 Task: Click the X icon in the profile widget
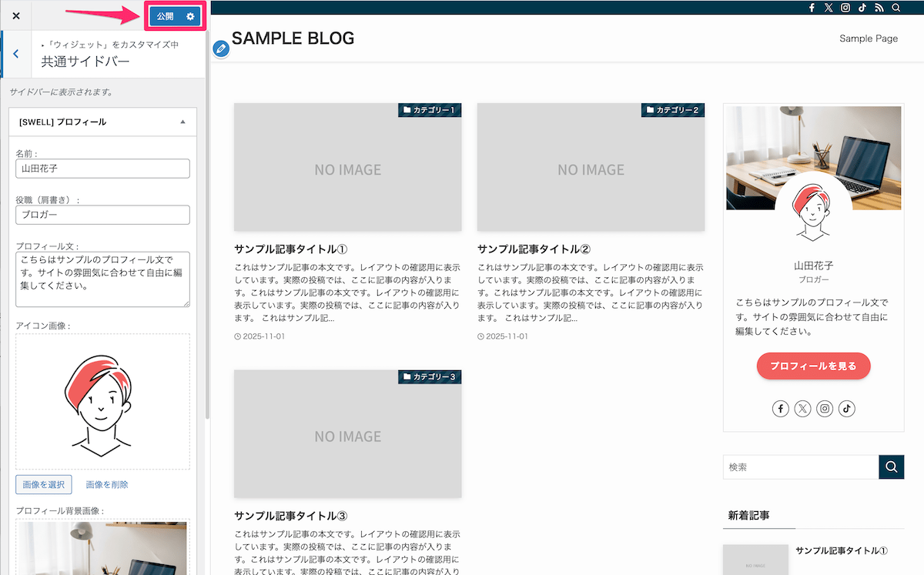coord(803,408)
